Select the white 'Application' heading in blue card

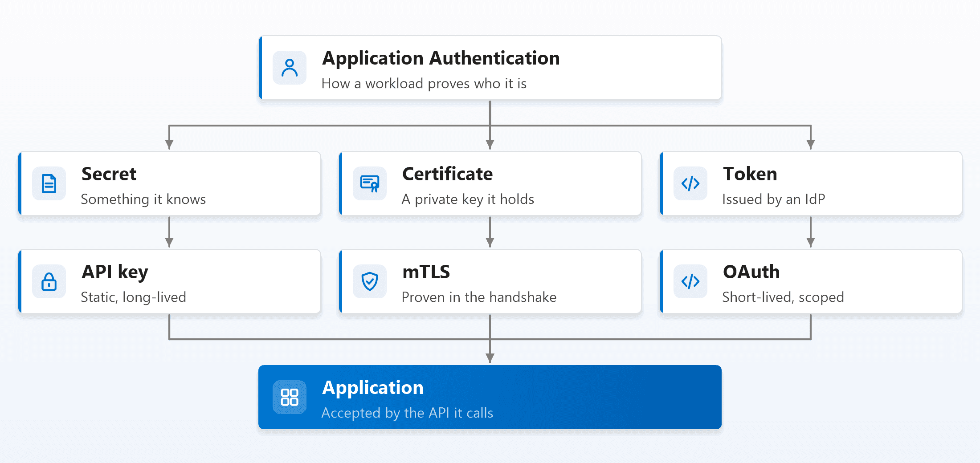click(373, 388)
